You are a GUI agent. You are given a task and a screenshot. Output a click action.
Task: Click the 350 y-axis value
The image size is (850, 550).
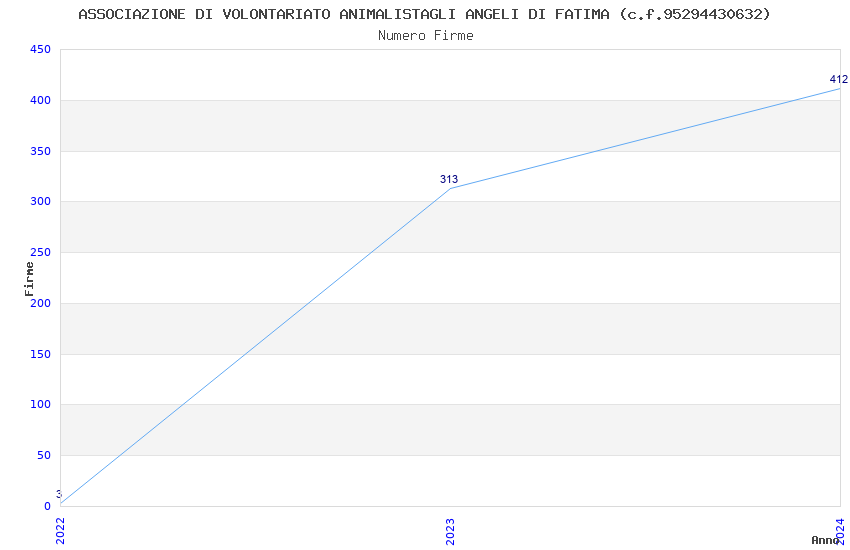point(41,152)
